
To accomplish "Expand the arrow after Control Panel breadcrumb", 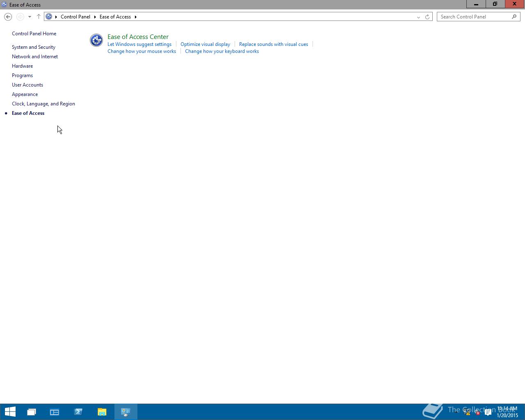I will 95,17.
